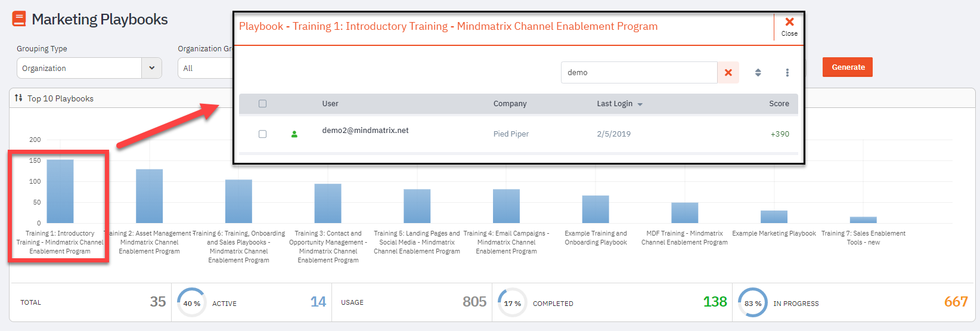Click the Training 5 Landing Pages bar

click(417, 206)
